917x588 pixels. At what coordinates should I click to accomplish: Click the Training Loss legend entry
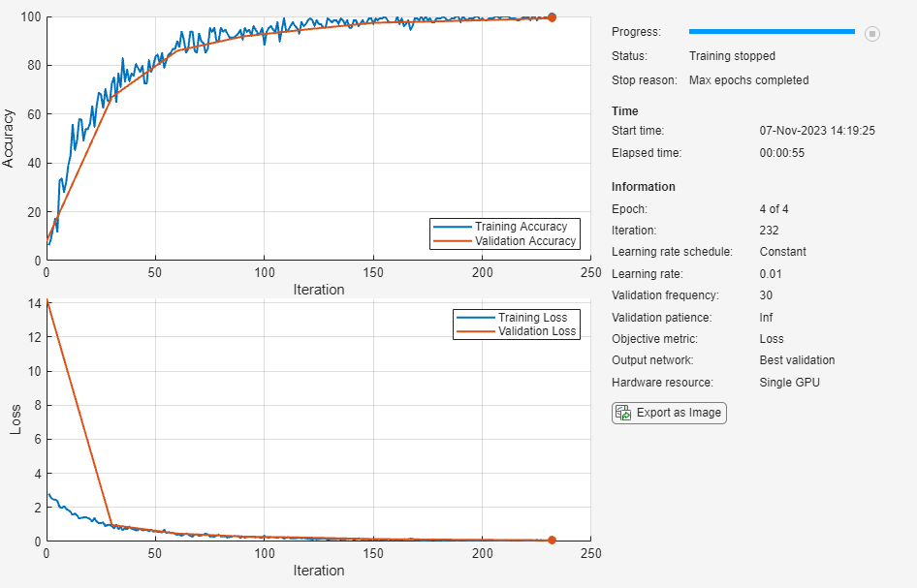pos(531,318)
